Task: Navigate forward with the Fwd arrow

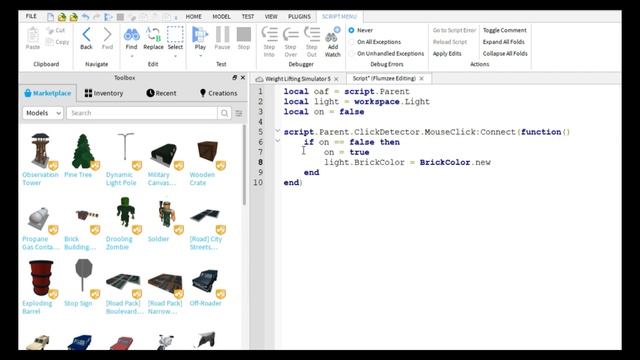Action: click(x=107, y=39)
